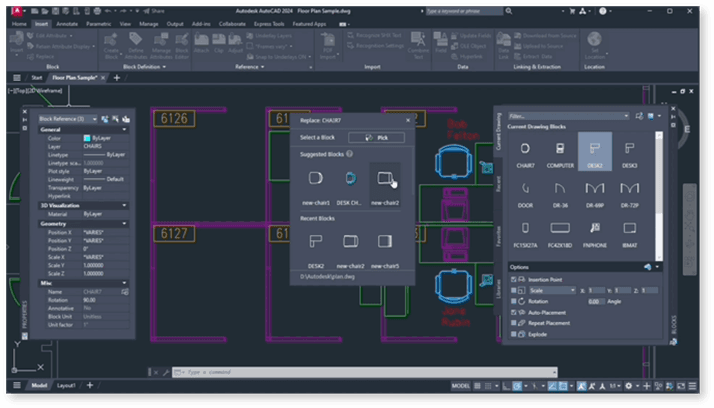Open the Annotate ribbon tab
The width and height of the screenshot is (714, 408).
[x=69, y=22]
